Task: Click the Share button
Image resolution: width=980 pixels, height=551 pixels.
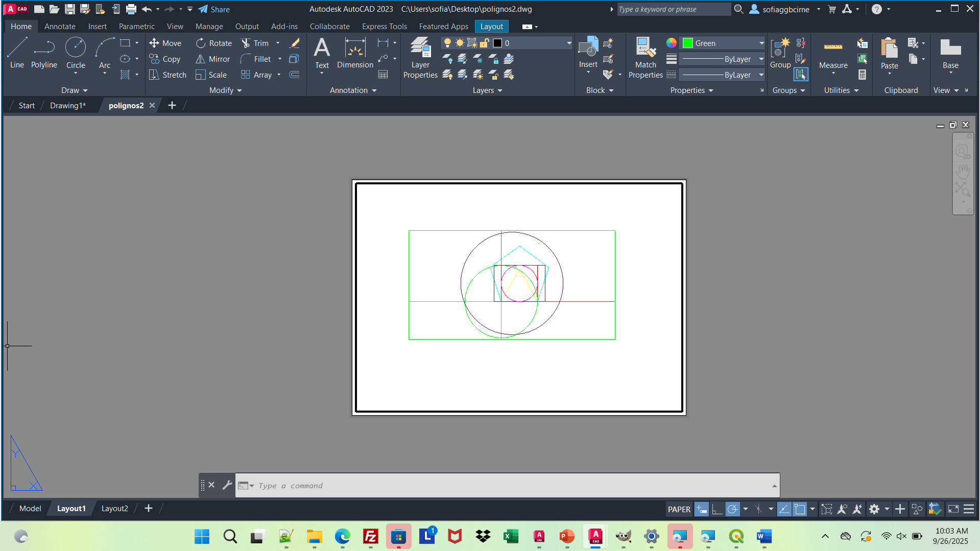Action: (214, 9)
